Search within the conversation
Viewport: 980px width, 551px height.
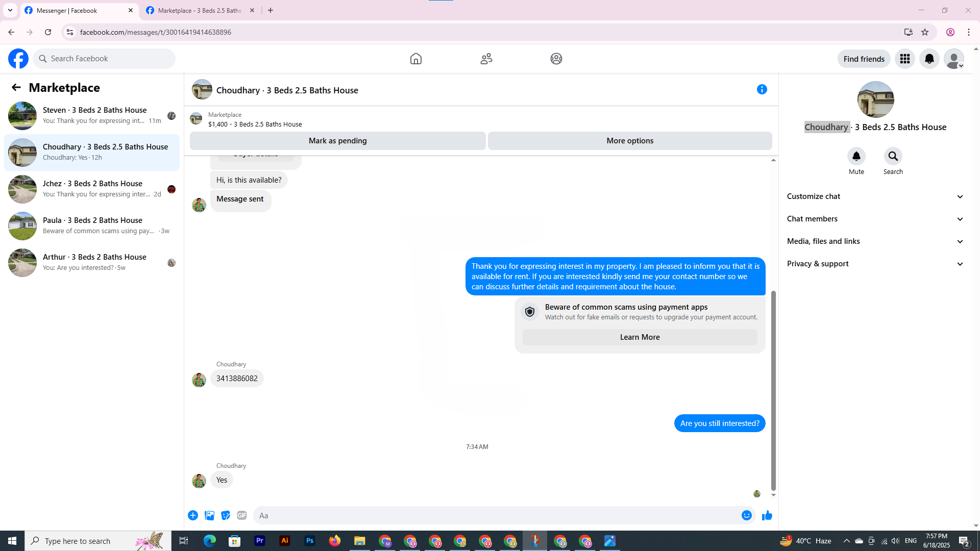893,156
